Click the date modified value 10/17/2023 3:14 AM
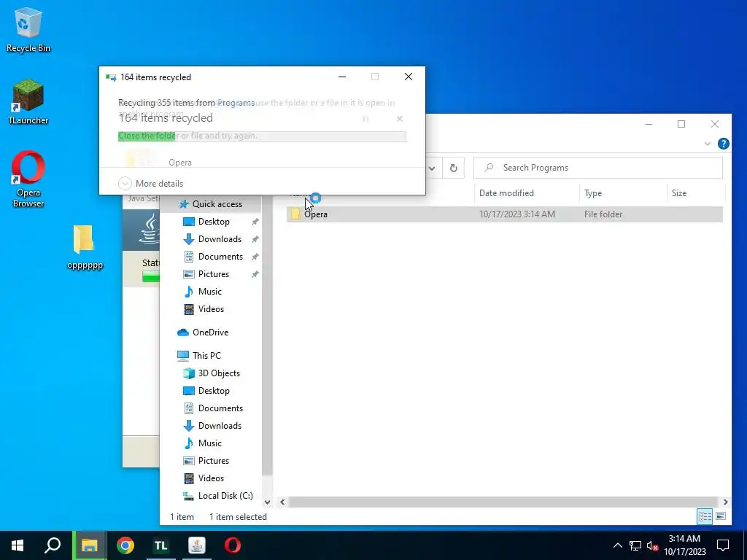This screenshot has width=747, height=560. tap(517, 214)
